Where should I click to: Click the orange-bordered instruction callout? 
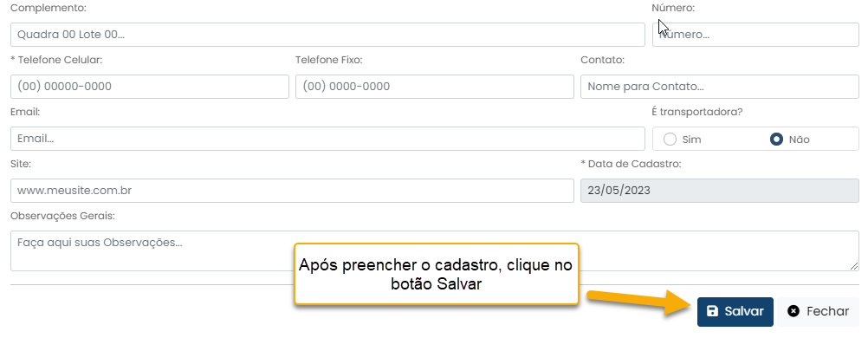coord(437,274)
